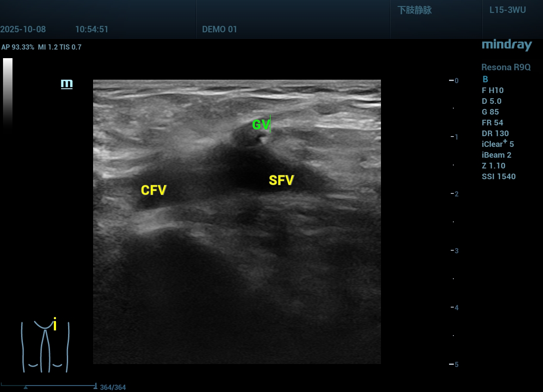Click the probe name L15-3WU
Viewport: 543px width, 392px height.
point(508,10)
